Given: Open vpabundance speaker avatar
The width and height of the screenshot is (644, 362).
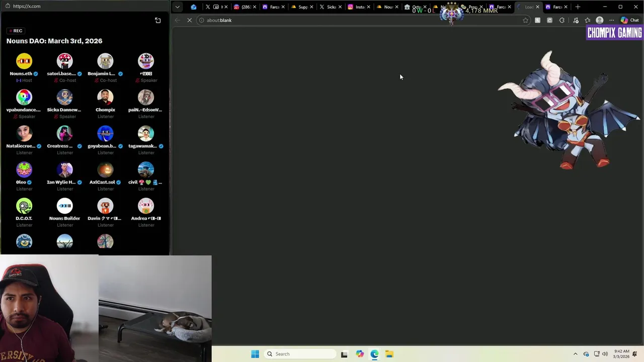Looking at the screenshot, I should 24,97.
